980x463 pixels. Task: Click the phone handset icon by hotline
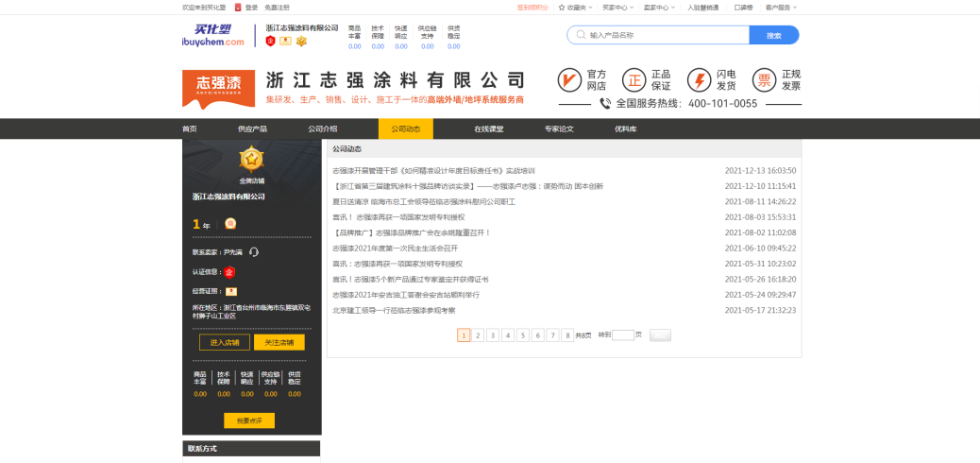[x=605, y=103]
